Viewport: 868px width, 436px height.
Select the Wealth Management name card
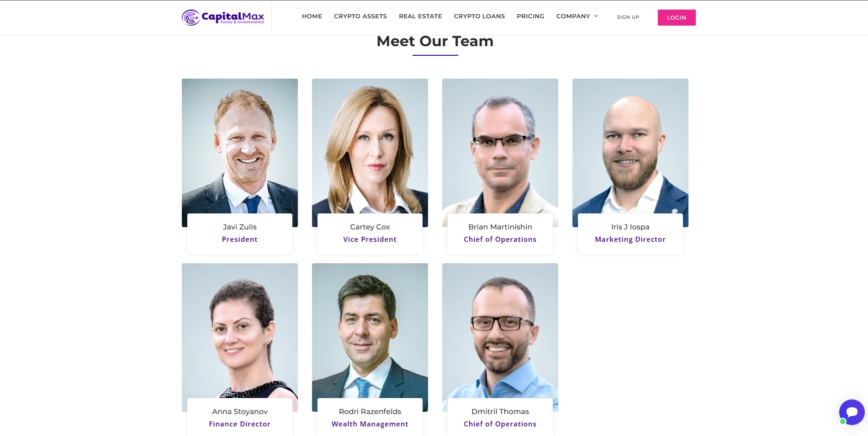pos(370,417)
